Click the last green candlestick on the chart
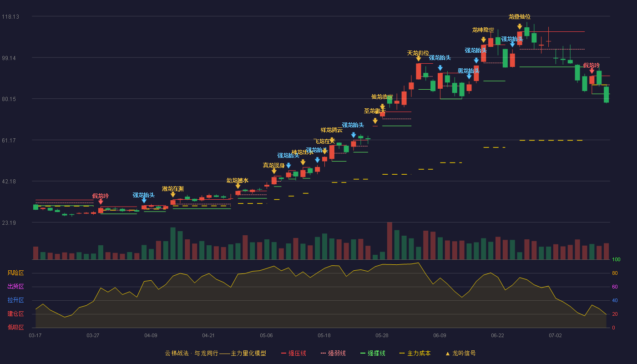This screenshot has height=364, width=637. (606, 95)
